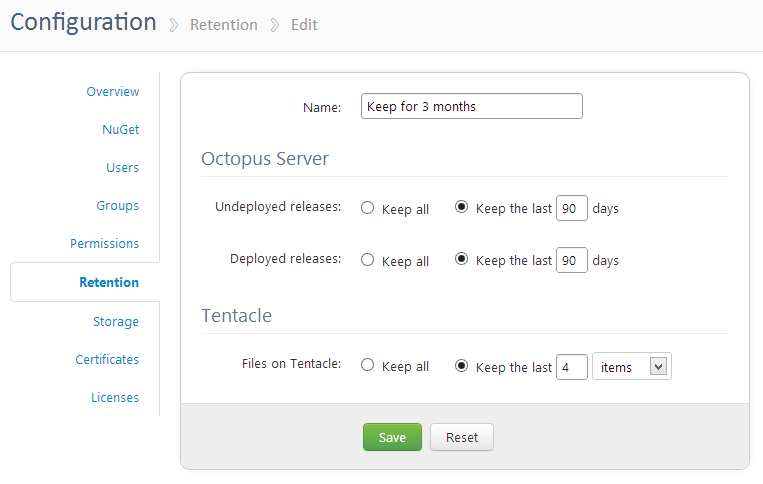The height and width of the screenshot is (484, 763).
Task: Click the Tentacle files count field
Action: 571,367
